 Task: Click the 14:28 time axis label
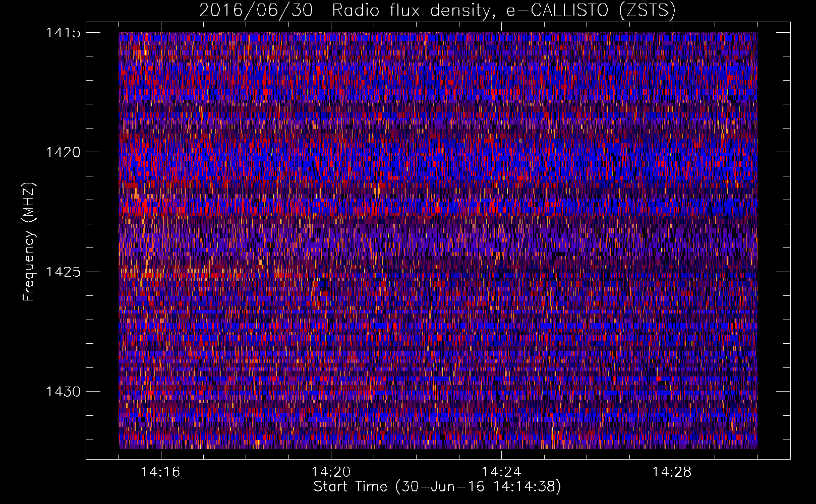[672, 472]
